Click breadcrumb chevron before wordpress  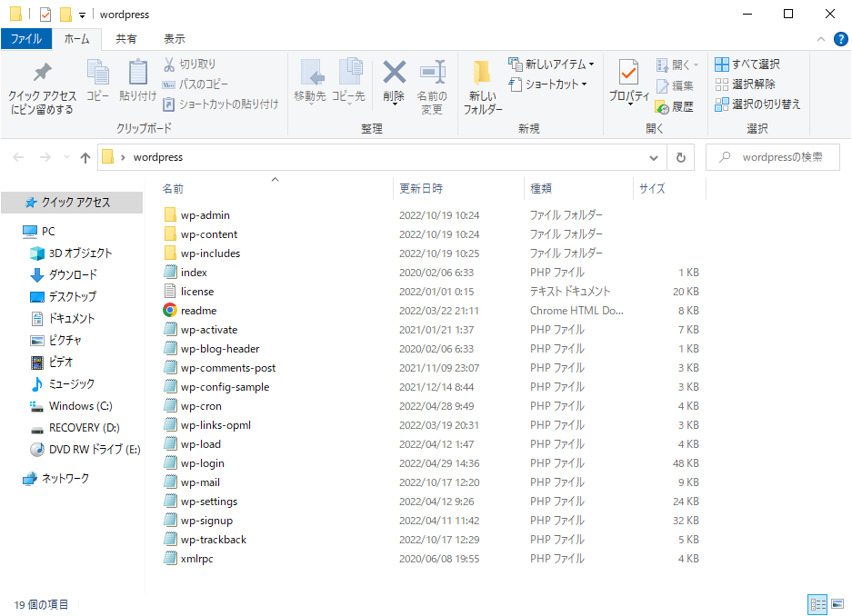click(x=123, y=157)
